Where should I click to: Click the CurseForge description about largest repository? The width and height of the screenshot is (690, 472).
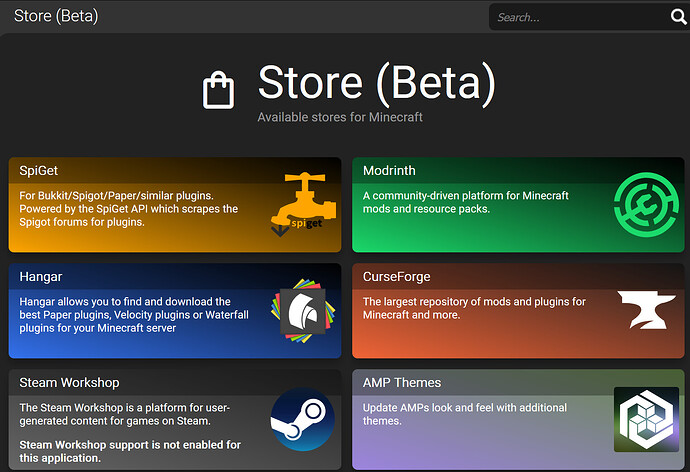point(474,308)
